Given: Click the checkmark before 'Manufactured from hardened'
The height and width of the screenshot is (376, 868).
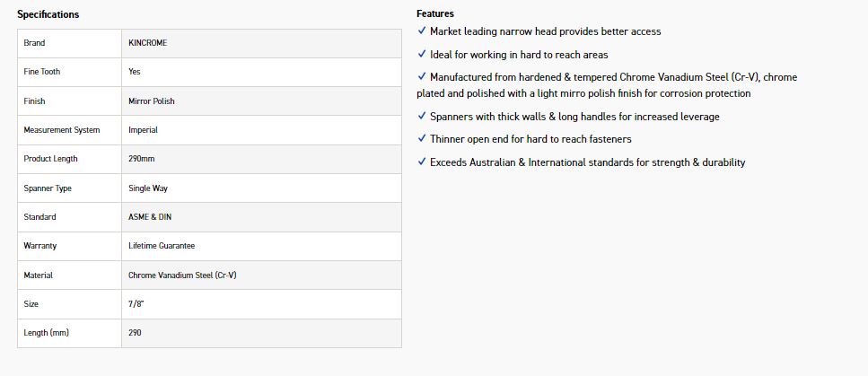Looking at the screenshot, I should point(422,77).
